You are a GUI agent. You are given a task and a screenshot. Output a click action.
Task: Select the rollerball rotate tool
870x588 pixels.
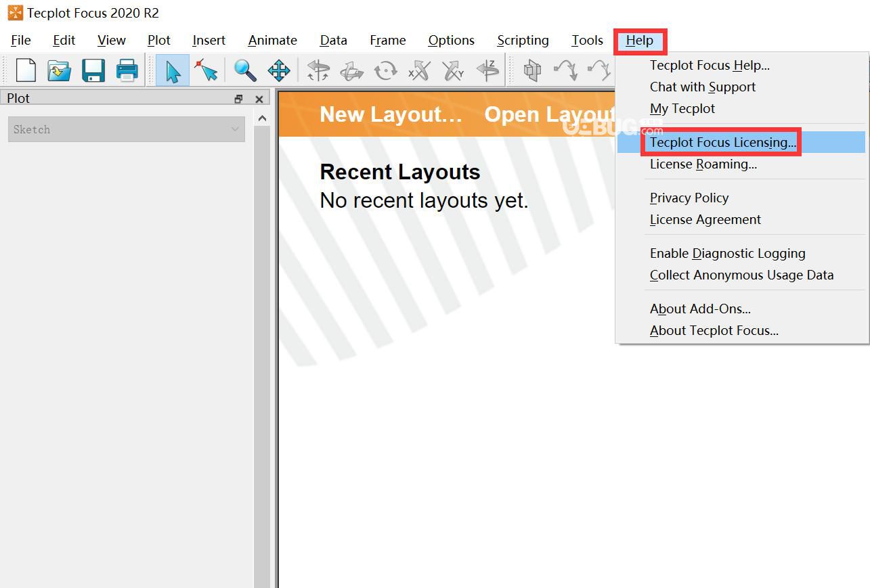click(351, 70)
